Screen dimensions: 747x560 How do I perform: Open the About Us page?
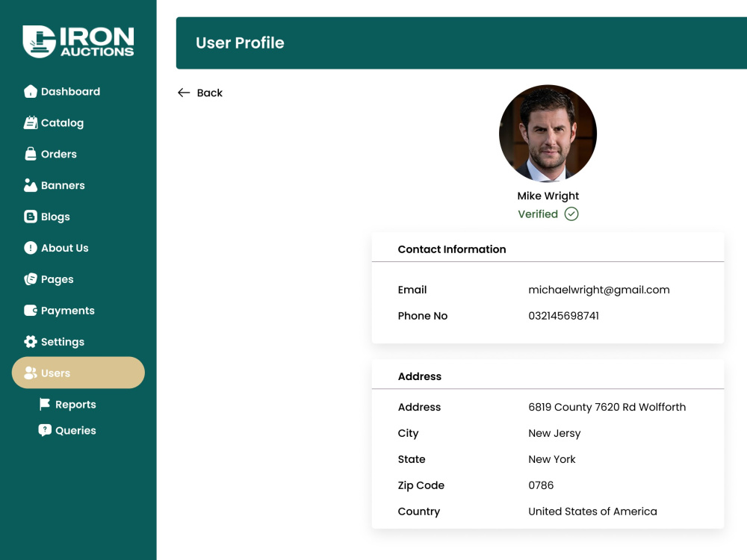(x=56, y=248)
